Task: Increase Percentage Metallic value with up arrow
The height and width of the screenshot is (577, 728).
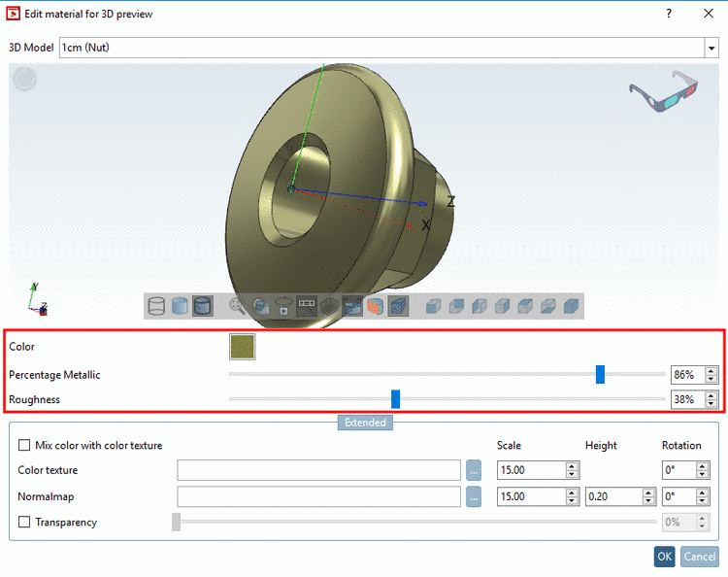Action: point(711,371)
